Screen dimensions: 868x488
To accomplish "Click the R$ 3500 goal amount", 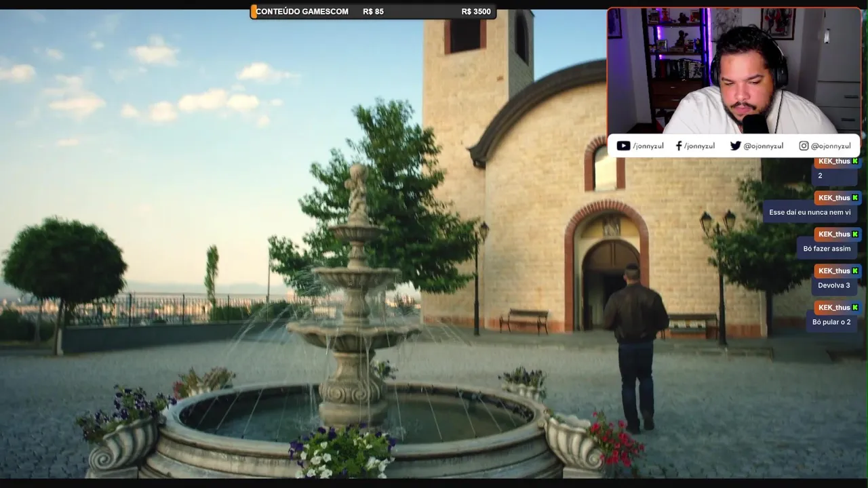I will [x=476, y=12].
